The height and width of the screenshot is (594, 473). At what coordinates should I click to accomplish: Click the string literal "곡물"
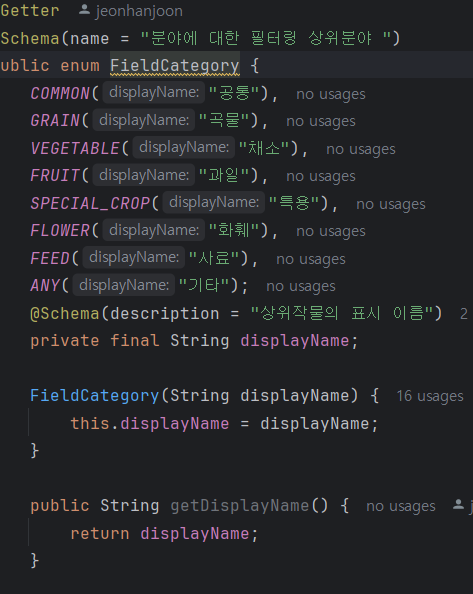[x=224, y=121]
